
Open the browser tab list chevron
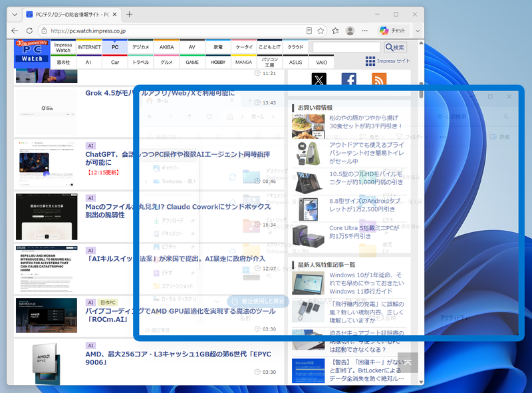click(15, 15)
